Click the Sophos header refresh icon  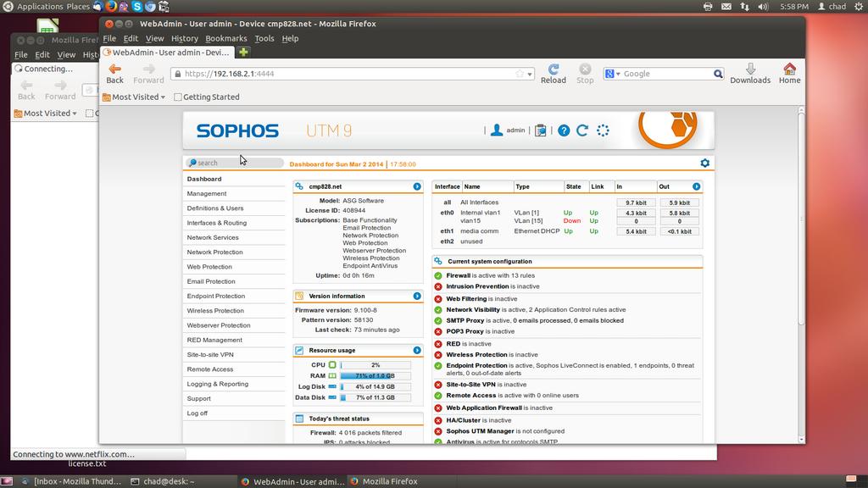point(582,130)
